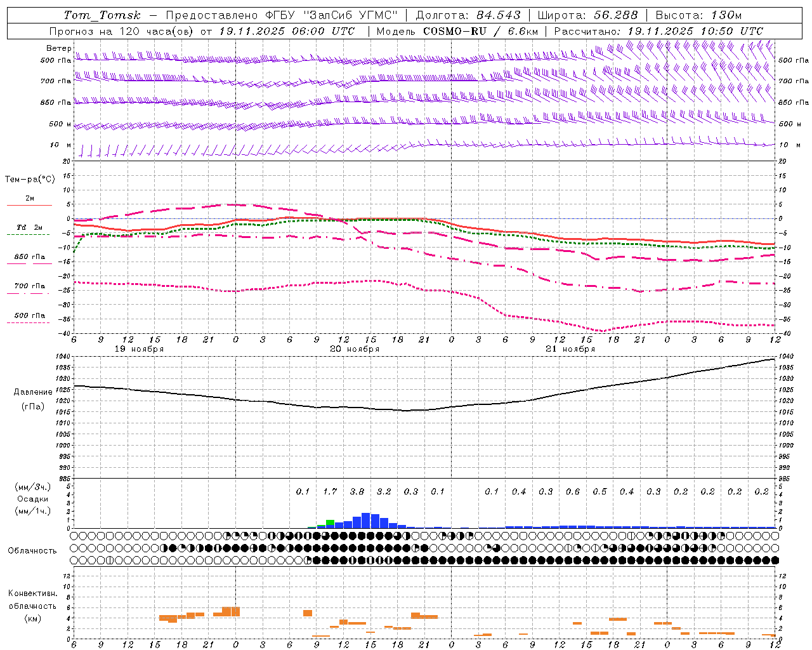This screenshot has width=812, height=650.
Task: Click the 'Конвективн.' convective cloud label
Action: click(x=32, y=594)
